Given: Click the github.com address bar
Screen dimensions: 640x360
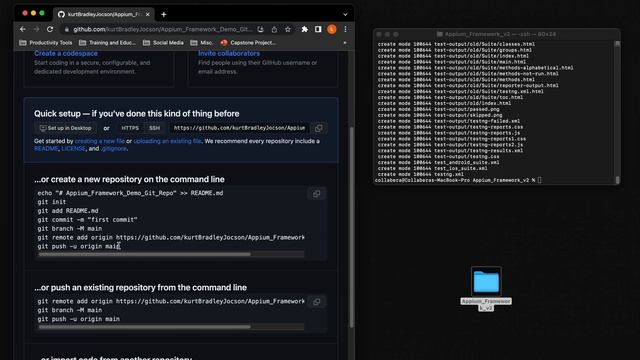Looking at the screenshot, I should point(162,29).
